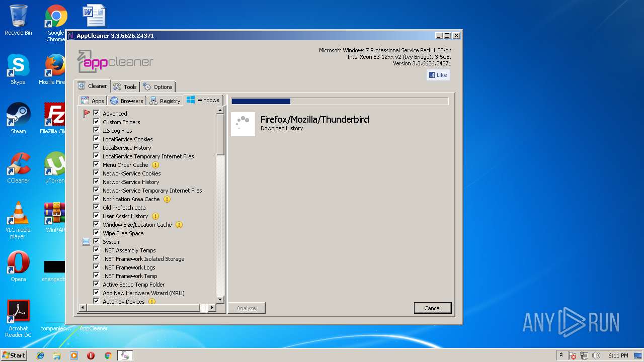The width and height of the screenshot is (644, 362).
Task: Open Windows Media Player from the taskbar
Action: coord(74,355)
